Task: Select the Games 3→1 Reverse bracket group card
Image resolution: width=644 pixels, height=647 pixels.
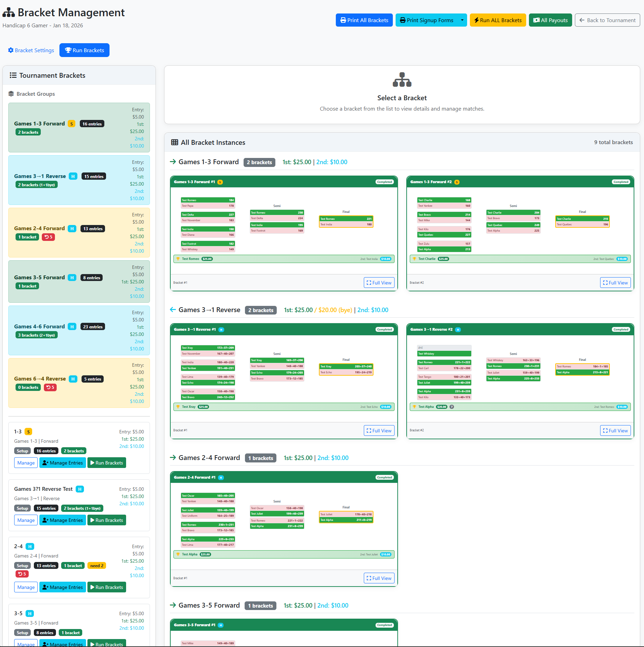Action: click(x=79, y=180)
